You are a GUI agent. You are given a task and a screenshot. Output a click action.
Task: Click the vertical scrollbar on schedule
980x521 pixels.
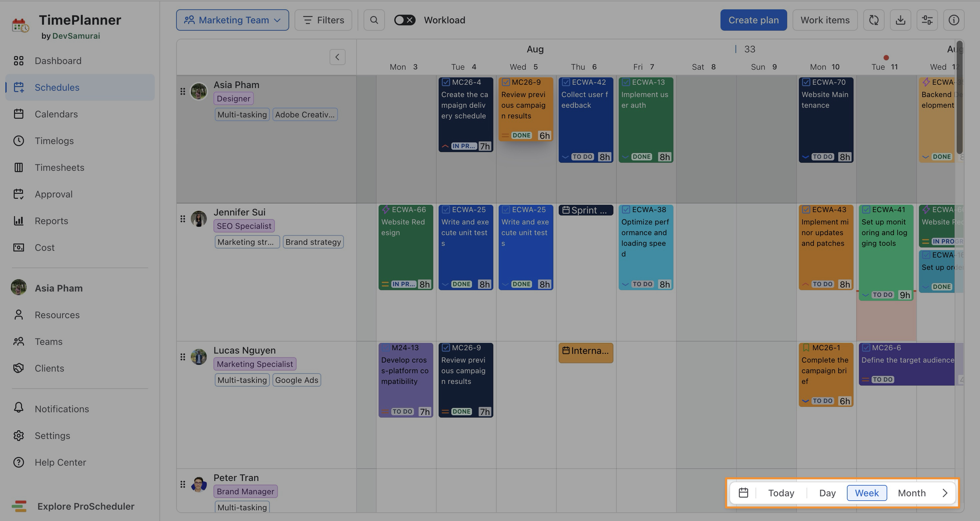coord(959,97)
